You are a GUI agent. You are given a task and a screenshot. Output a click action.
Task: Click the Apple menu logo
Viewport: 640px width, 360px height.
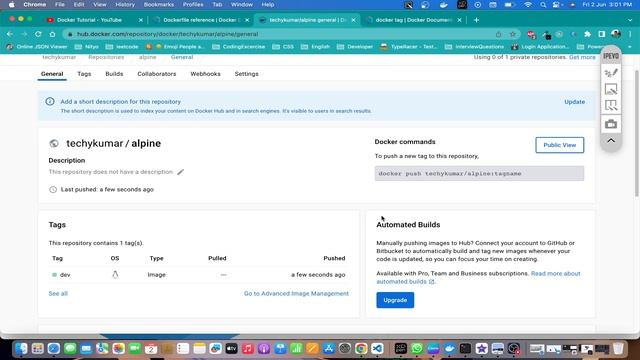click(11, 5)
